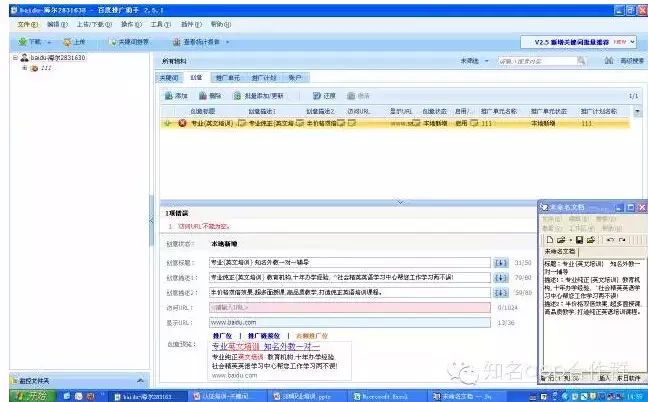Open 高级搜索 advanced search
The height and width of the screenshot is (402, 648).
click(624, 61)
